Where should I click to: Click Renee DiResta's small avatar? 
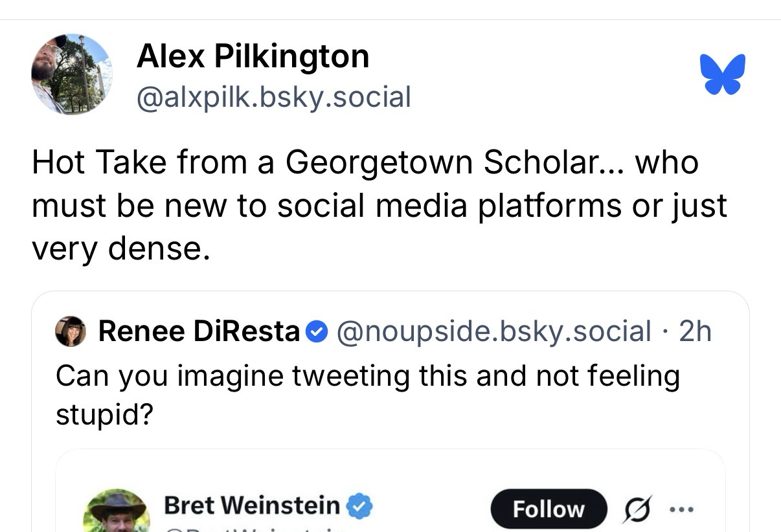(71, 332)
